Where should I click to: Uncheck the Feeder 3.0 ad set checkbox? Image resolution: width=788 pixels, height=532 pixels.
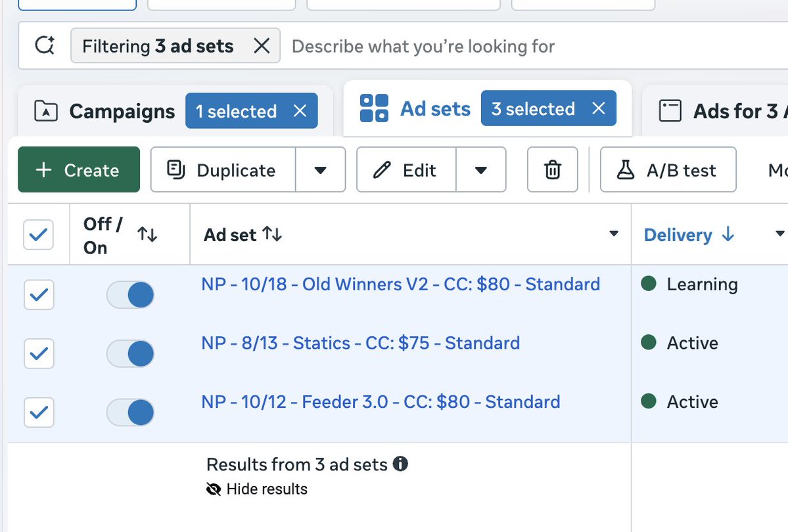tap(39, 412)
